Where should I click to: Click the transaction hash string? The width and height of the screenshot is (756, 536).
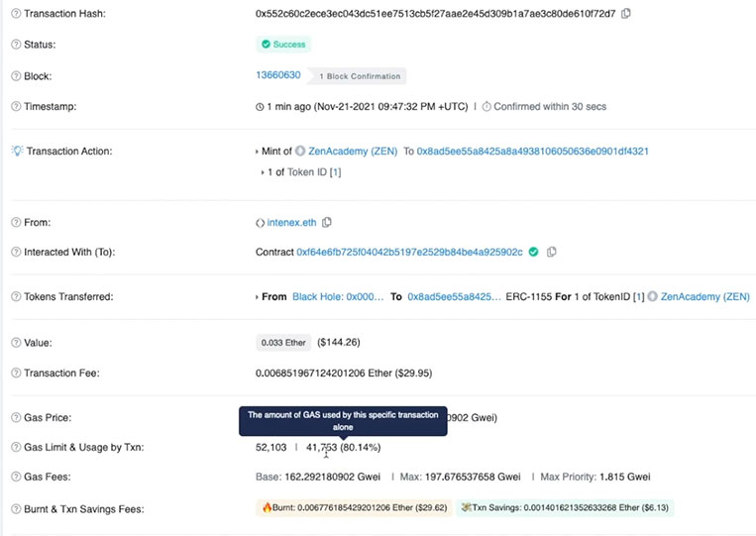(435, 14)
